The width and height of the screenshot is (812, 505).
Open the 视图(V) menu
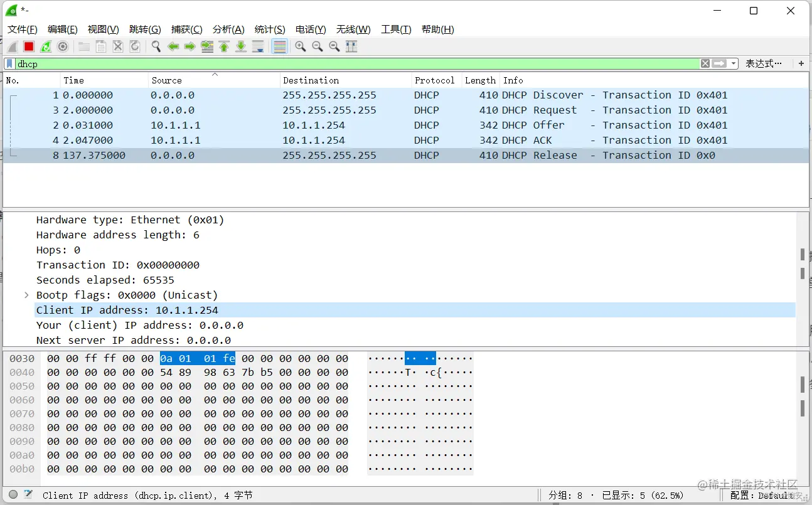(104, 29)
